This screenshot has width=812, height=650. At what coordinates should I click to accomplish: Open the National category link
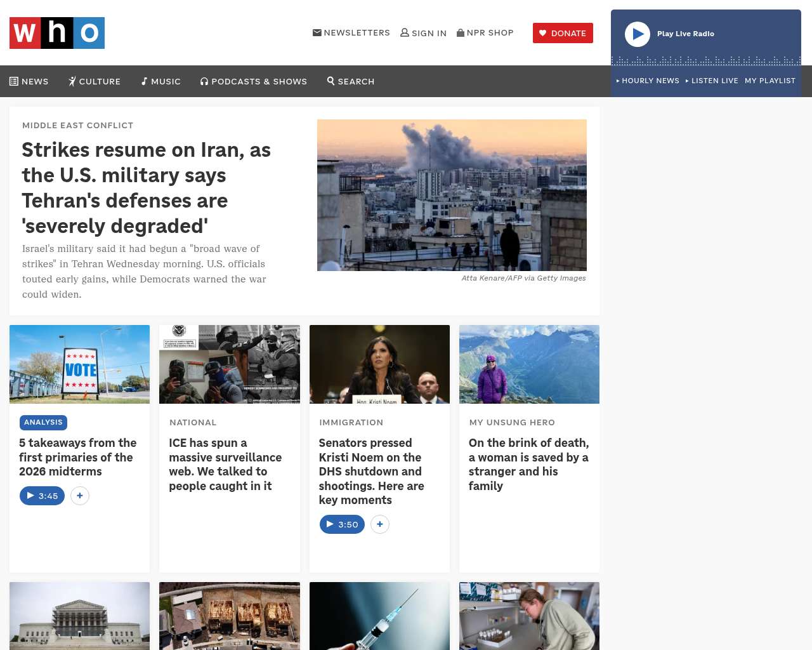pyautogui.click(x=193, y=422)
